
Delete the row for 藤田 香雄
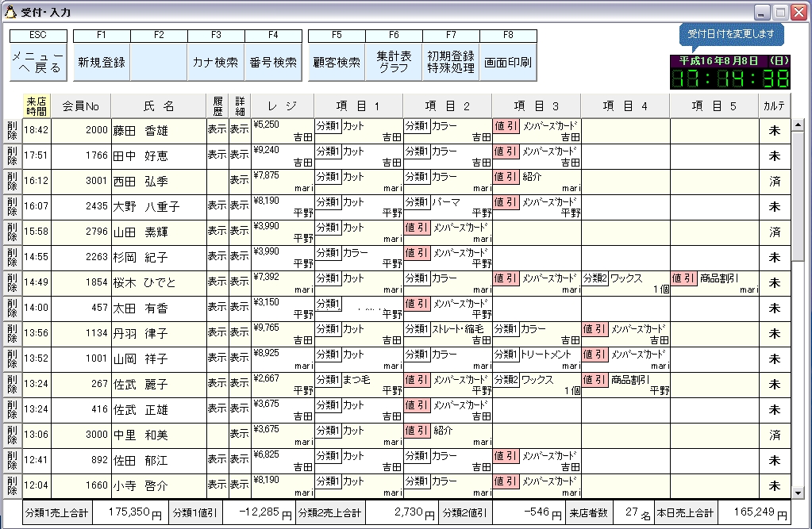(x=12, y=131)
